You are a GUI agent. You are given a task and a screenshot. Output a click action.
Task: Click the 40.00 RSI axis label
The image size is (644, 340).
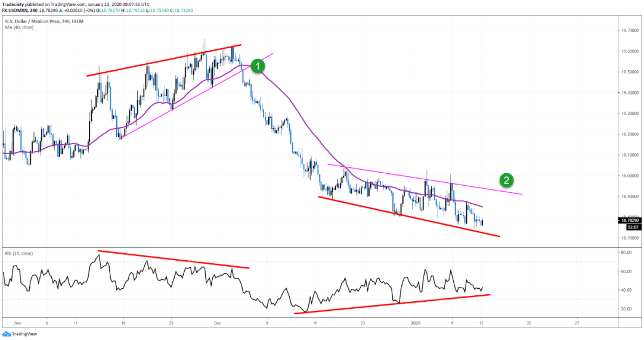626,290
